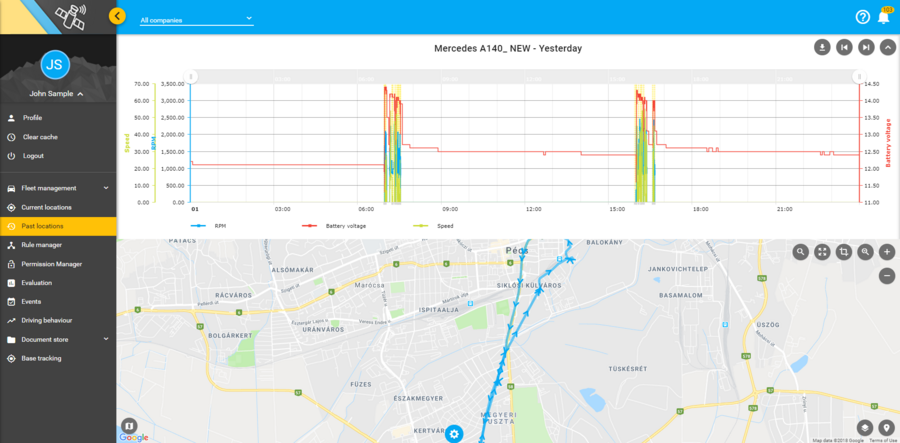This screenshot has height=443, width=900.
Task: Collapse the chart panel with chevron up
Action: 888,47
